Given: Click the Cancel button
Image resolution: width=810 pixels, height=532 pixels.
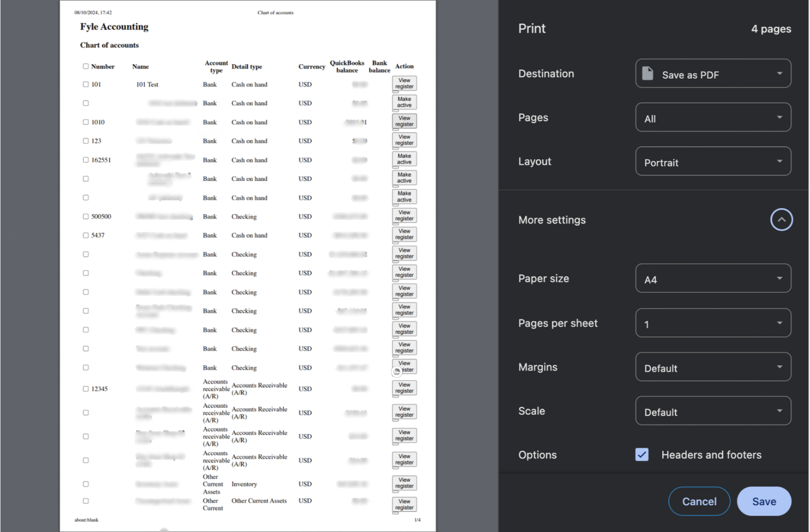Looking at the screenshot, I should [699, 501].
